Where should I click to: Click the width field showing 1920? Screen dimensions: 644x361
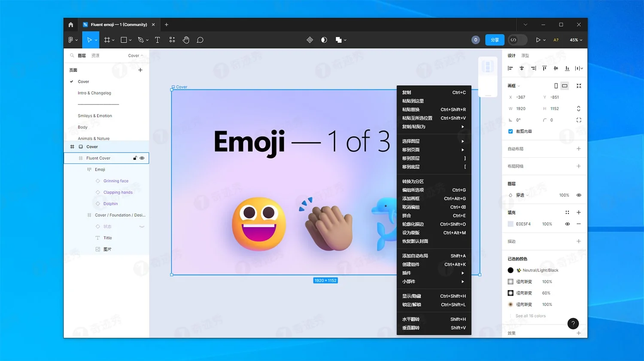(x=521, y=109)
